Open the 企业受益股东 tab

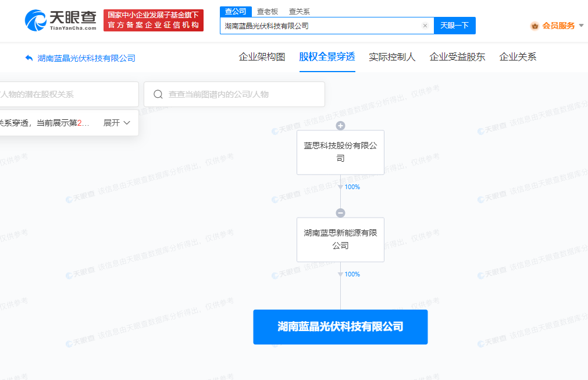(457, 56)
